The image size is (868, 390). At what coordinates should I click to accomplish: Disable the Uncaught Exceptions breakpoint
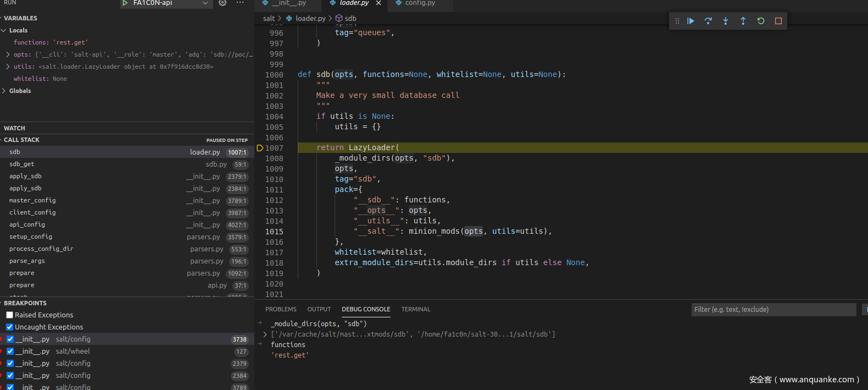(9, 327)
